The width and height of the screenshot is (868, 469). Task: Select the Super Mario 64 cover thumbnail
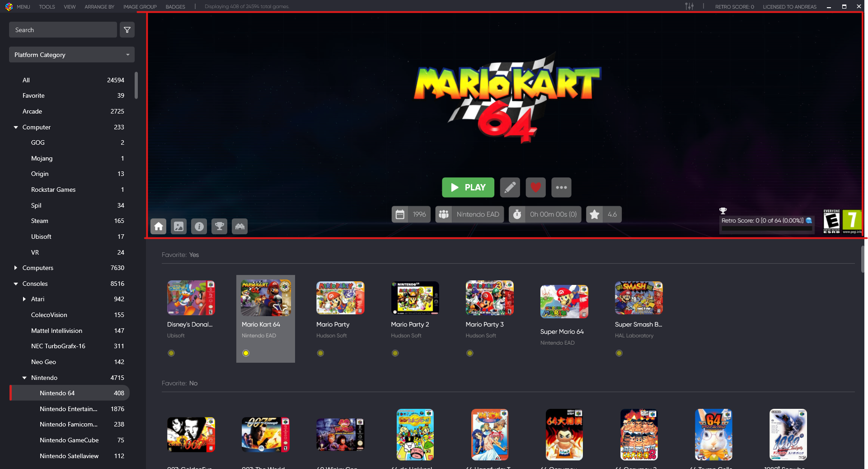564,302
